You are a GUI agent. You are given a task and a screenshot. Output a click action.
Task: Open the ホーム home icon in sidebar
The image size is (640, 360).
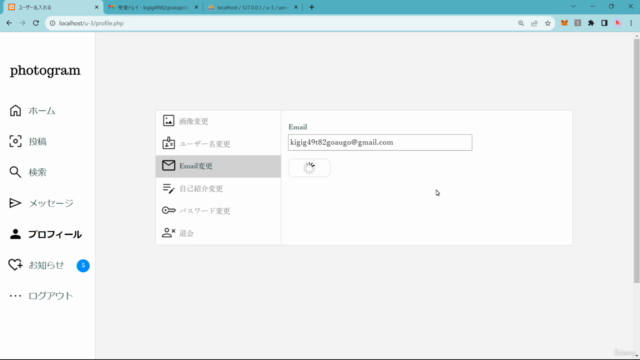(15, 111)
